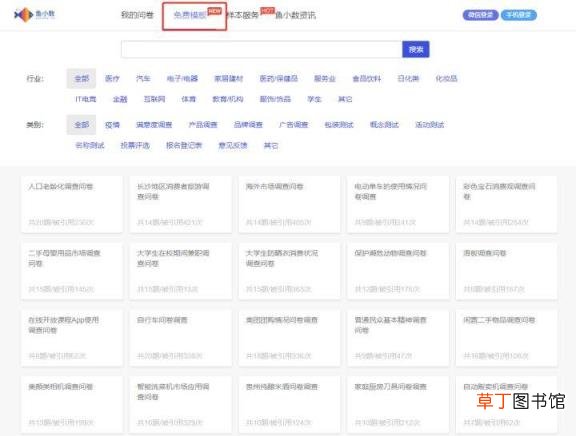Open the 美颜类相机调查问卷 card
The image size is (576, 436).
[72, 405]
